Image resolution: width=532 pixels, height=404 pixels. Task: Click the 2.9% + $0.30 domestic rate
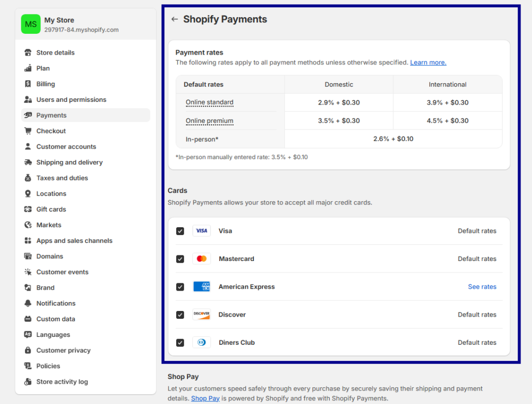pos(339,102)
